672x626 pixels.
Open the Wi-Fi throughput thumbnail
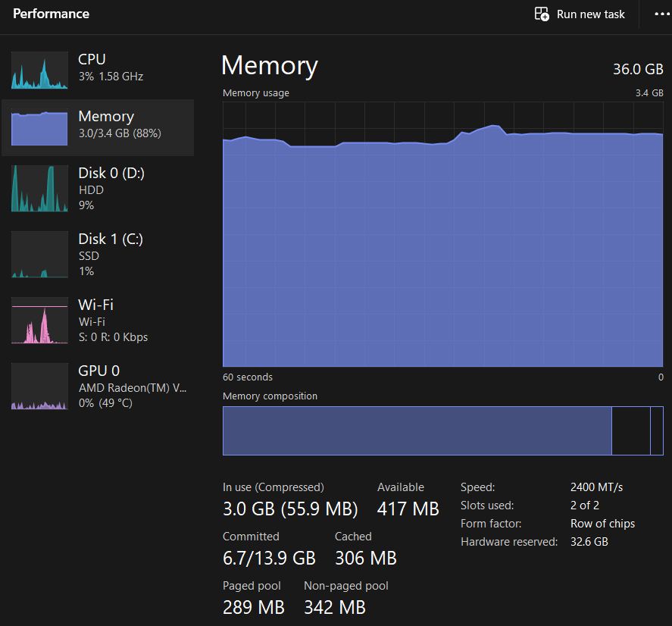click(x=39, y=321)
